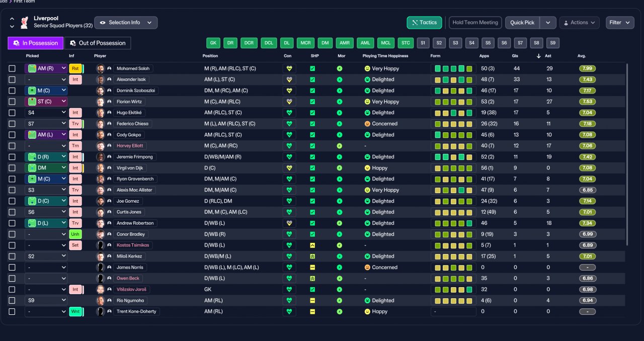
Task: Open the Filter dropdown
Action: 620,23
